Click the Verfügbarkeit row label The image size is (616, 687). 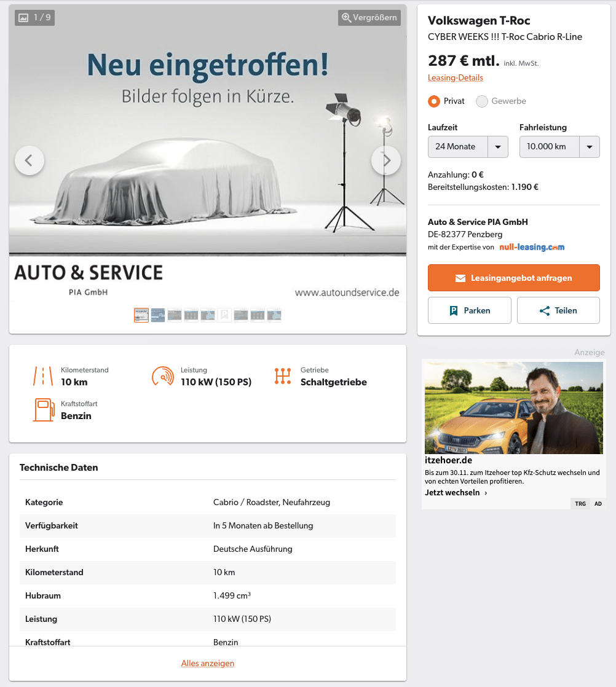click(x=51, y=526)
